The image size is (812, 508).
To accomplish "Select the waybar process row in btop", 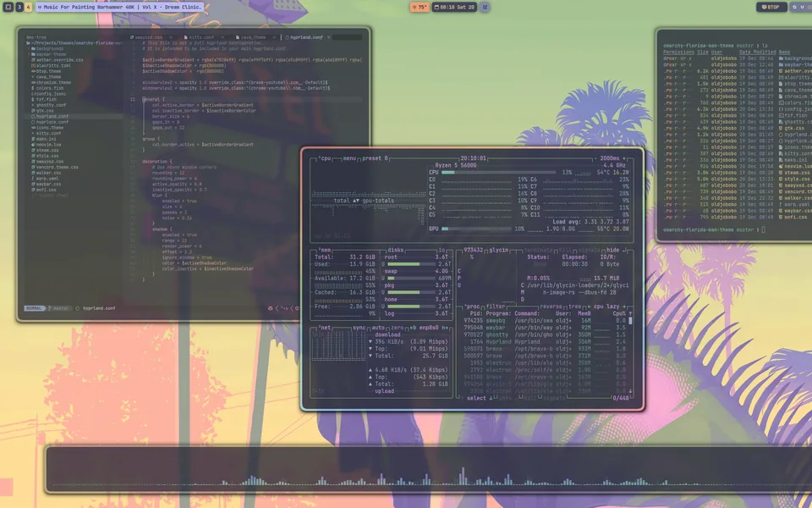I will click(x=545, y=329).
